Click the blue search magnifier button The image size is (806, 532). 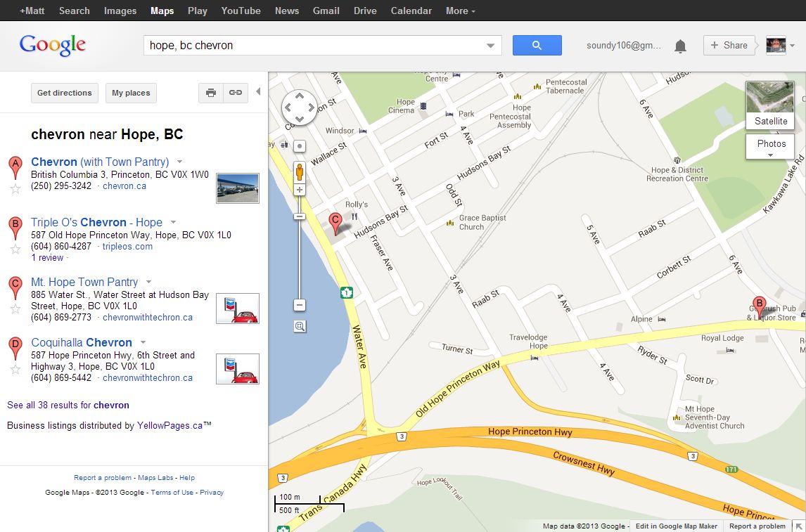(537, 45)
